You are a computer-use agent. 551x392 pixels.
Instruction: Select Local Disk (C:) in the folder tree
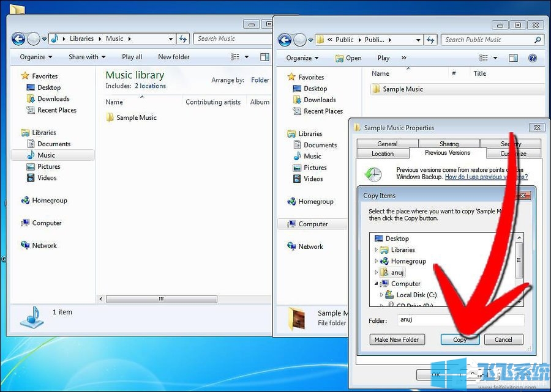[x=416, y=295]
